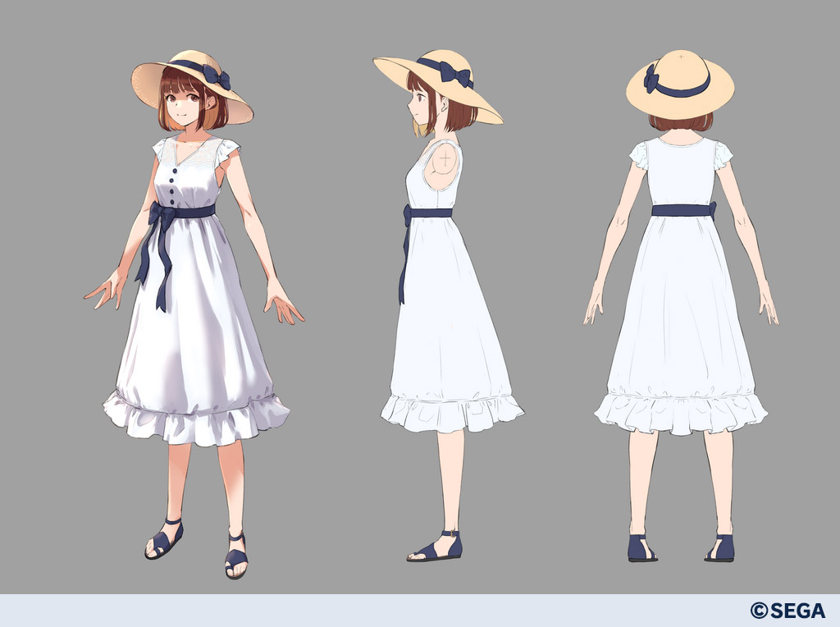
Task: Select the waist bow on front-view dress
Action: (162, 217)
